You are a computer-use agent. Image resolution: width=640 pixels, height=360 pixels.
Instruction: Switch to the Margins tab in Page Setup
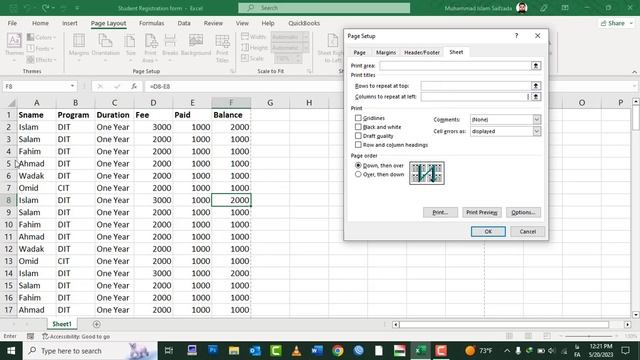pos(386,52)
